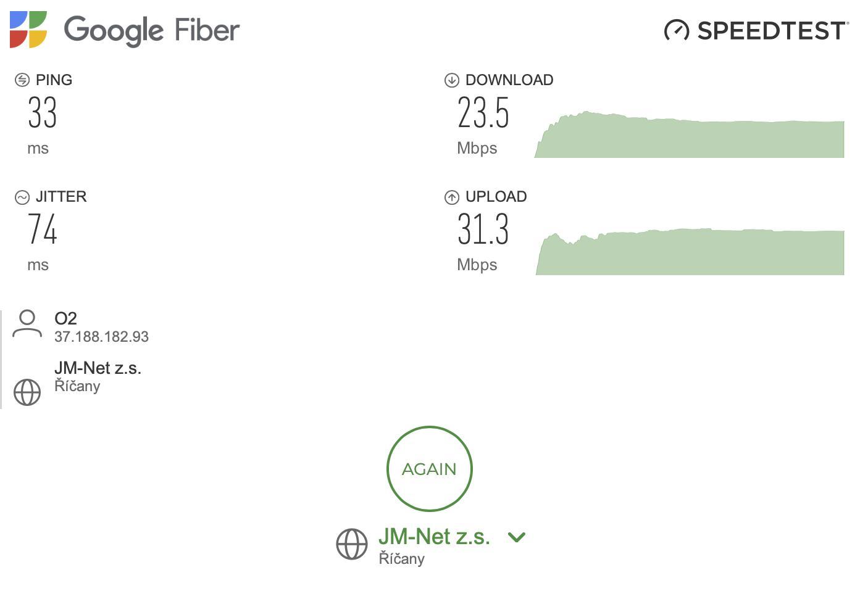The width and height of the screenshot is (868, 591).
Task: Click the globe icon in the server info panel
Action: 27,392
